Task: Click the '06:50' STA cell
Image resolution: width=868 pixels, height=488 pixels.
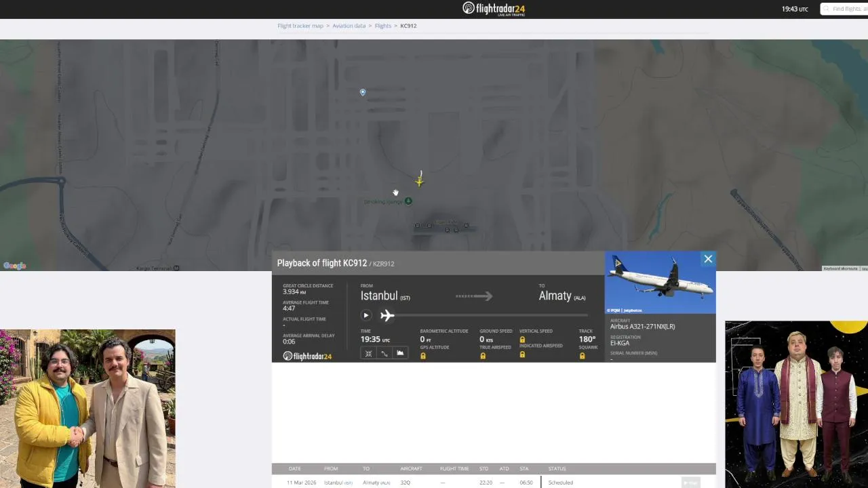Action: (526, 483)
